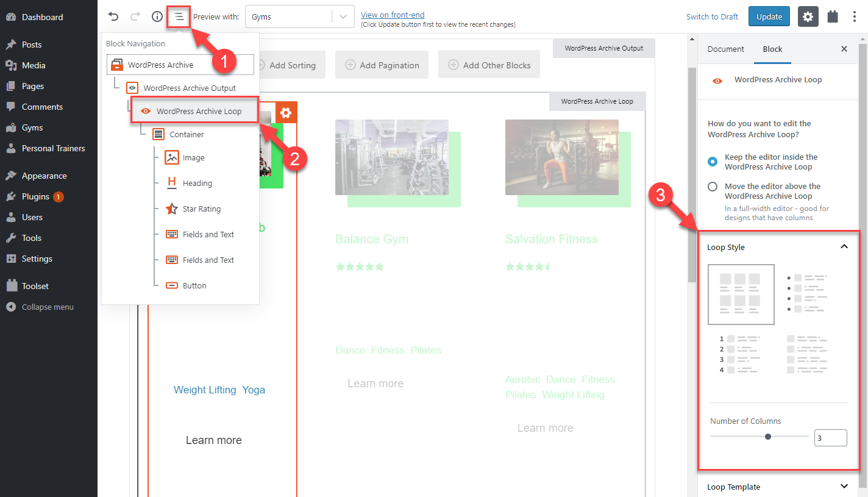Image resolution: width=868 pixels, height=497 pixels.
Task: Select WordPress Archive Loop in Block Navigation
Action: (x=195, y=111)
